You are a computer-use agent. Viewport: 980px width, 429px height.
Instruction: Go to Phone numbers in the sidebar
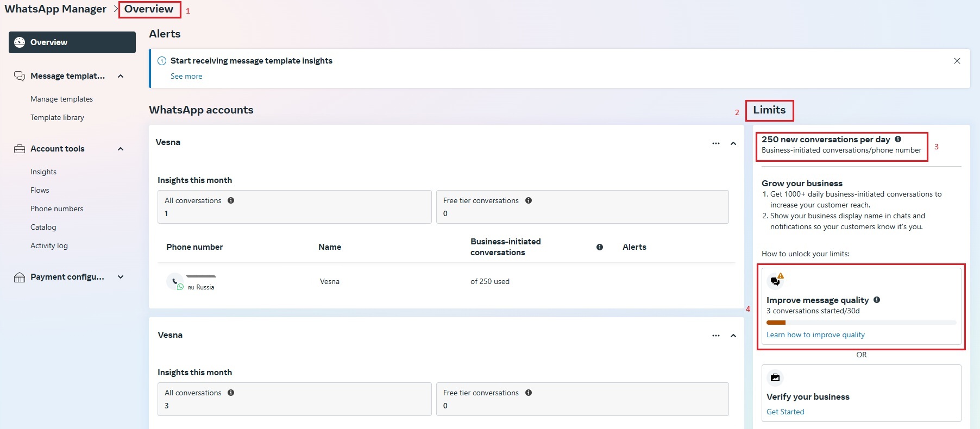tap(56, 209)
